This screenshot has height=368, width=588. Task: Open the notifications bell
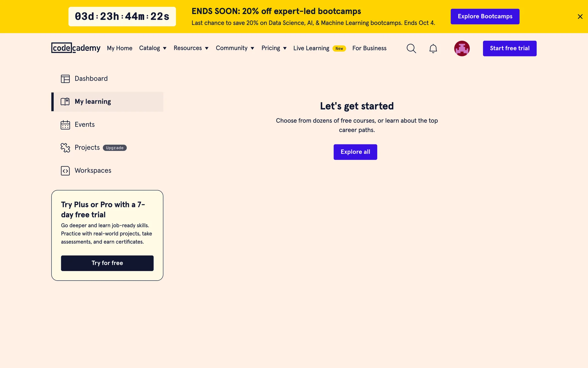[x=433, y=48]
